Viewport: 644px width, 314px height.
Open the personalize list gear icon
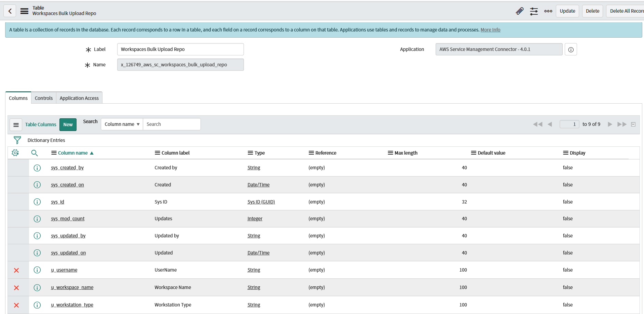click(15, 153)
